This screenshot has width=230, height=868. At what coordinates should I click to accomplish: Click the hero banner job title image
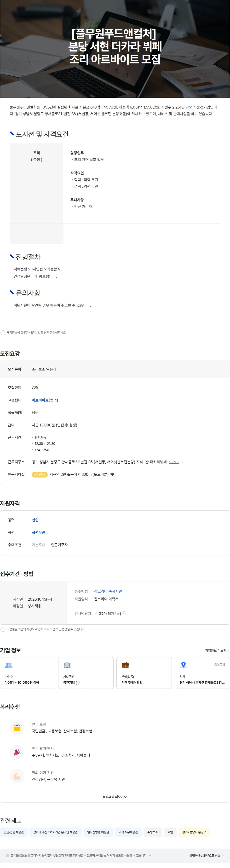pos(115,49)
